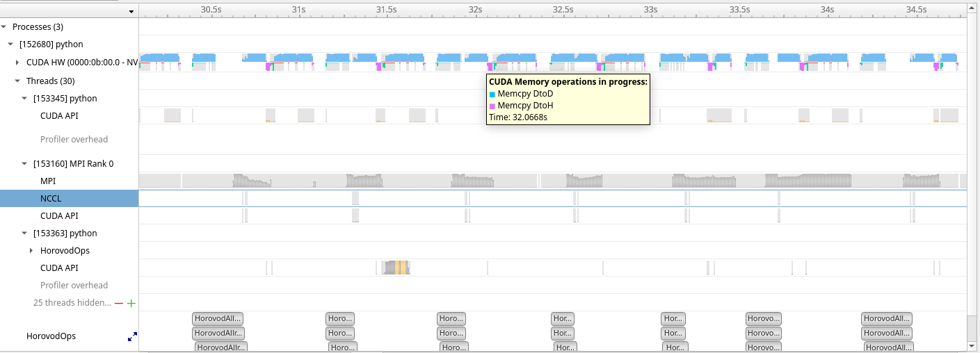Click the 32.5s mark on time ruler
The image size is (980, 353).
tap(563, 10)
